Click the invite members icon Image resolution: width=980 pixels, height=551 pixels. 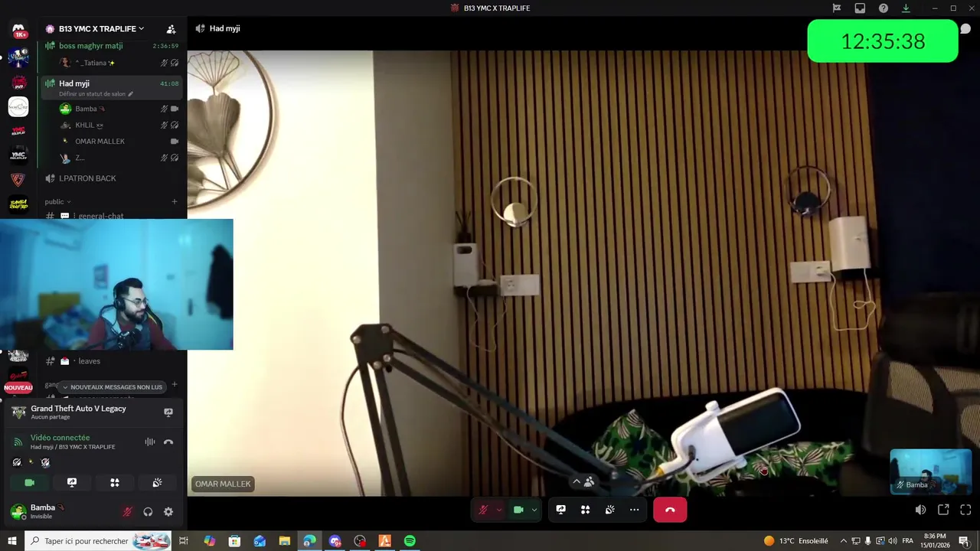[171, 29]
